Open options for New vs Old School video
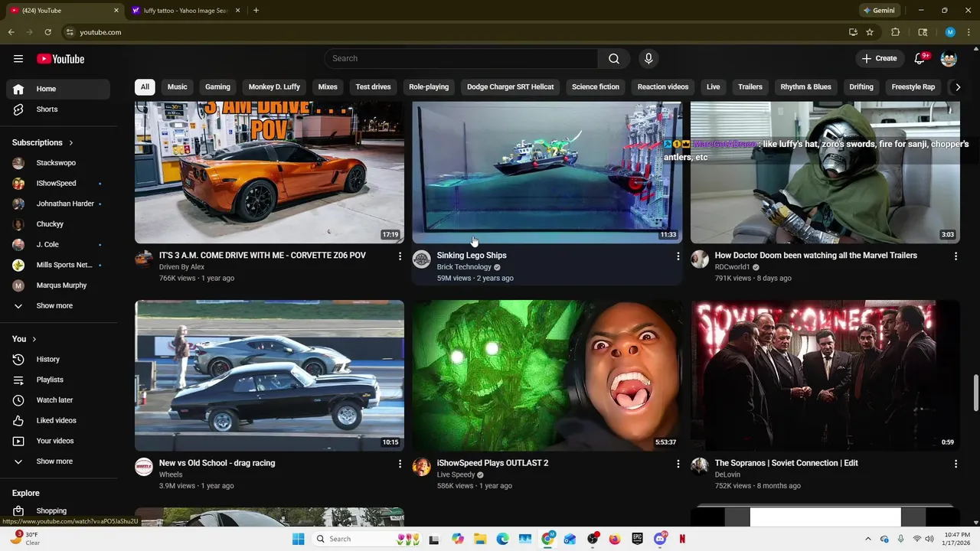This screenshot has width=980, height=551. [x=400, y=464]
